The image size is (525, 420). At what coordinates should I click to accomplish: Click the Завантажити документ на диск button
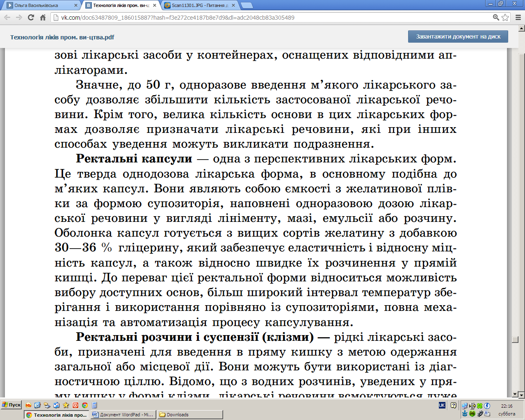point(458,37)
